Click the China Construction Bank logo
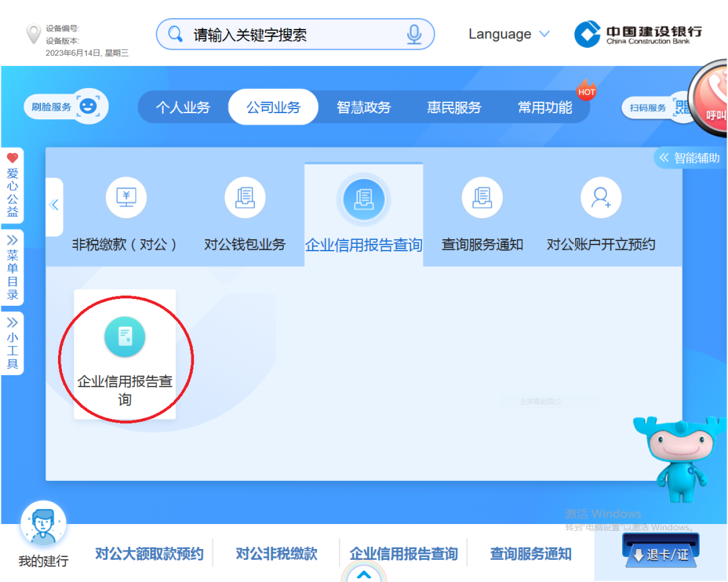 pyautogui.click(x=637, y=34)
